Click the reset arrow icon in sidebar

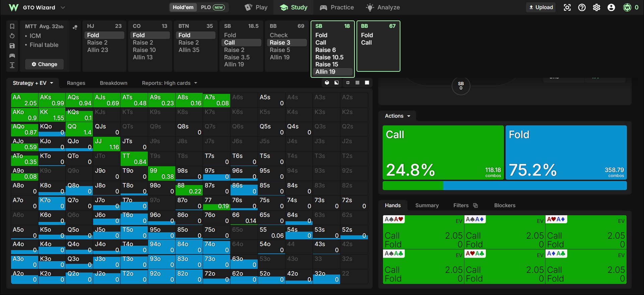pos(12,36)
